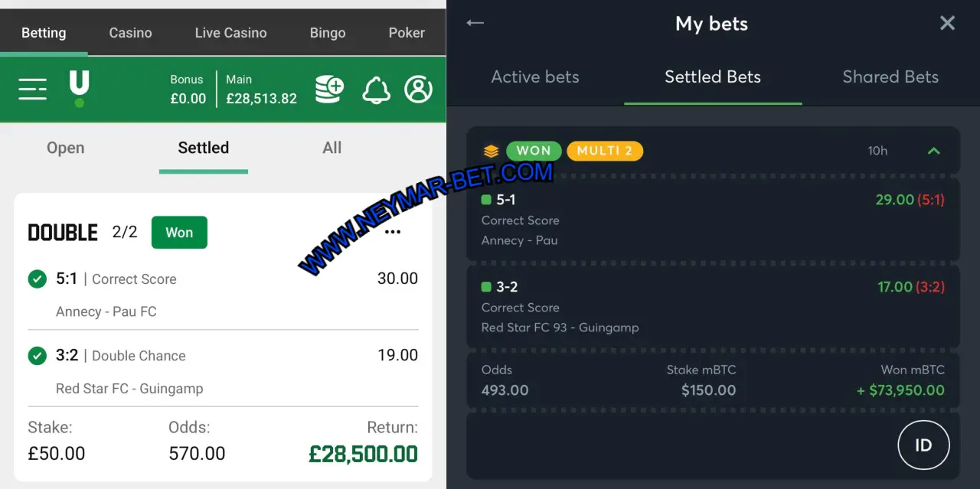
Task: Click the green Unibet logo
Action: coord(79,89)
